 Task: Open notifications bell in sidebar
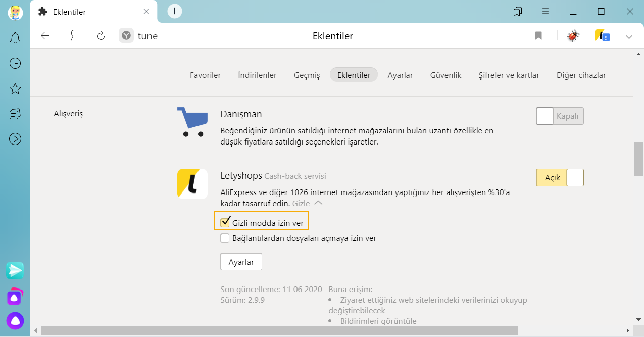[15, 38]
